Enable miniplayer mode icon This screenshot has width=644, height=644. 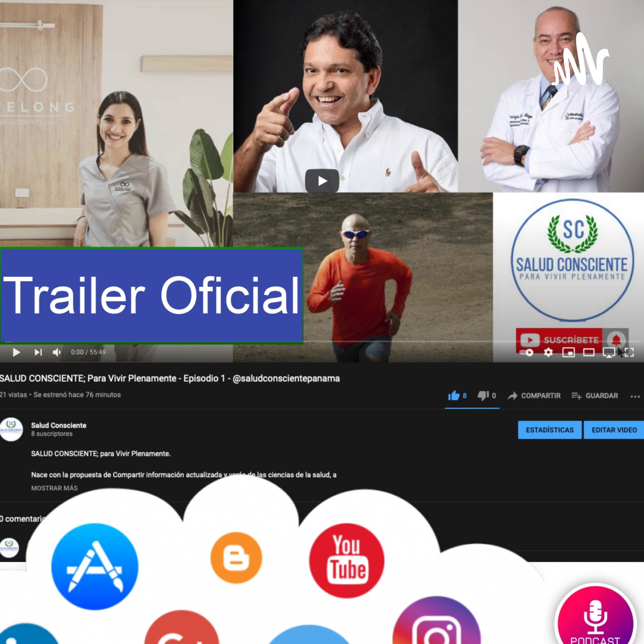(569, 352)
